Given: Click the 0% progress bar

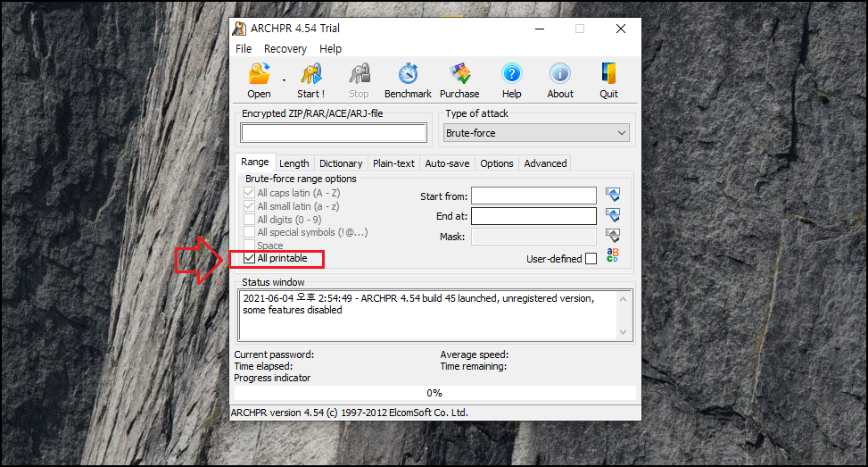Looking at the screenshot, I should [435, 393].
